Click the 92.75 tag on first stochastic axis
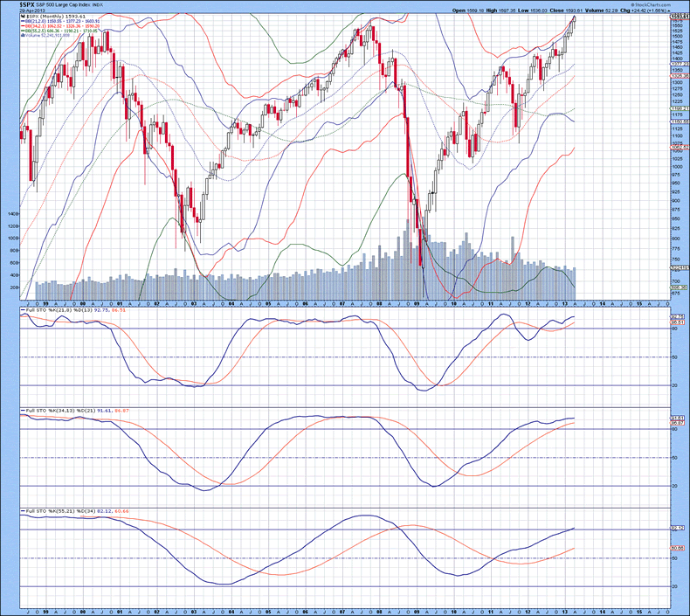This screenshot has width=690, height=616. 677,316
